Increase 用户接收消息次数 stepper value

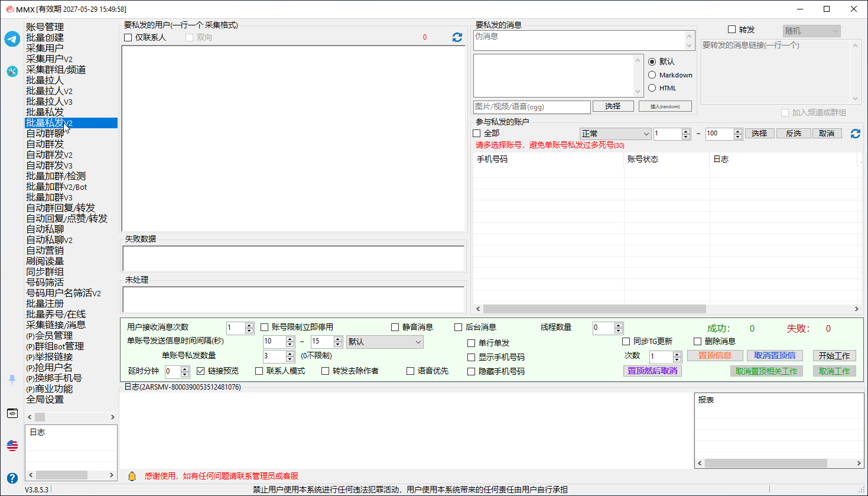point(249,325)
